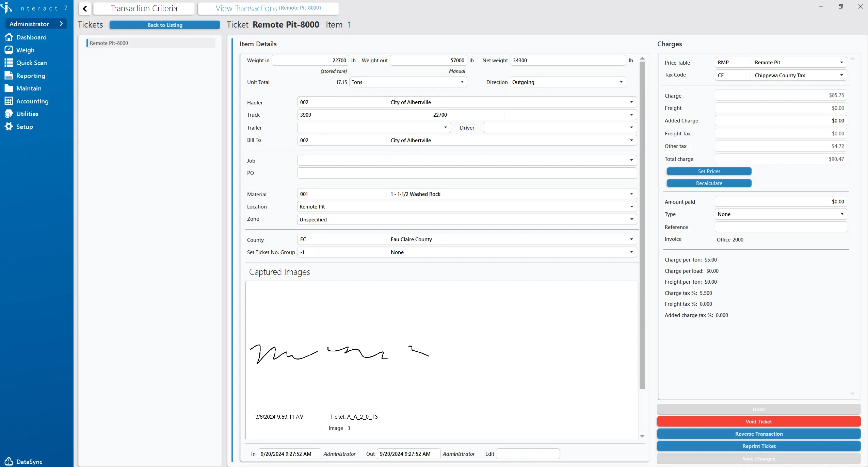Open Quick Scan from the sidebar
Screen dimensions: 868x467
[x=32, y=63]
